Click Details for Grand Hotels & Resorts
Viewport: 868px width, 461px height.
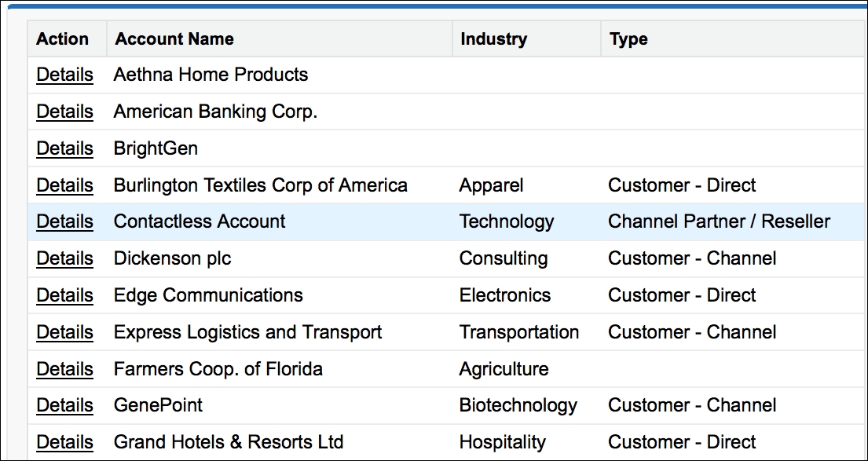point(64,443)
